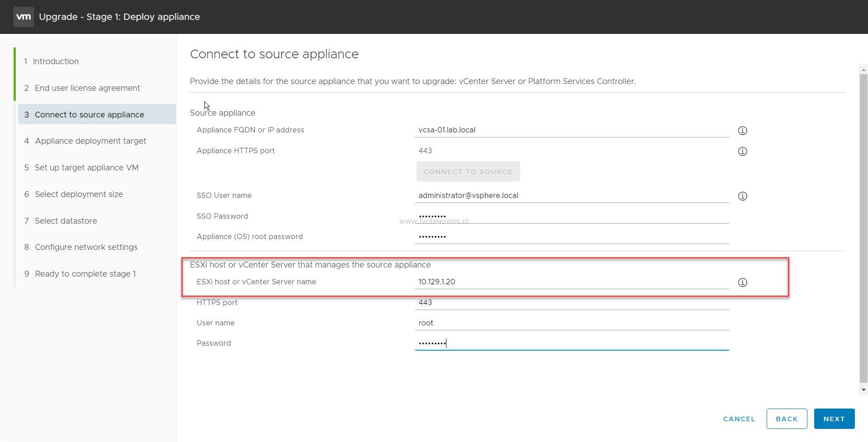Click the 'Connect to source appliance' heading
This screenshot has height=442, width=868.
tap(274, 54)
